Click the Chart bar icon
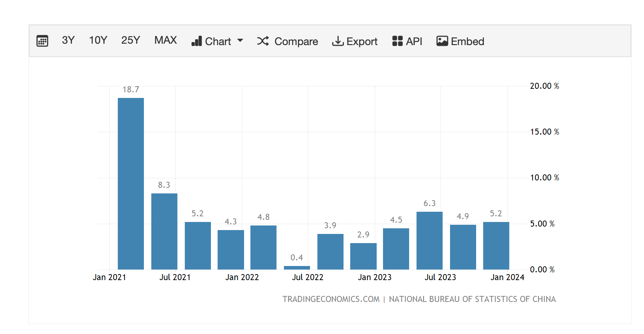Screen dimensions: 644x334 coord(196,41)
